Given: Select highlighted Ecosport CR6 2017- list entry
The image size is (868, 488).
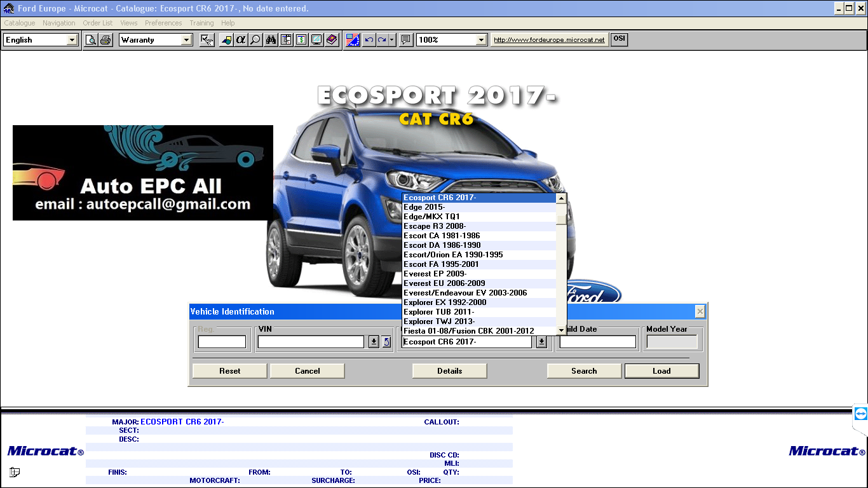Looking at the screenshot, I should (x=479, y=198).
